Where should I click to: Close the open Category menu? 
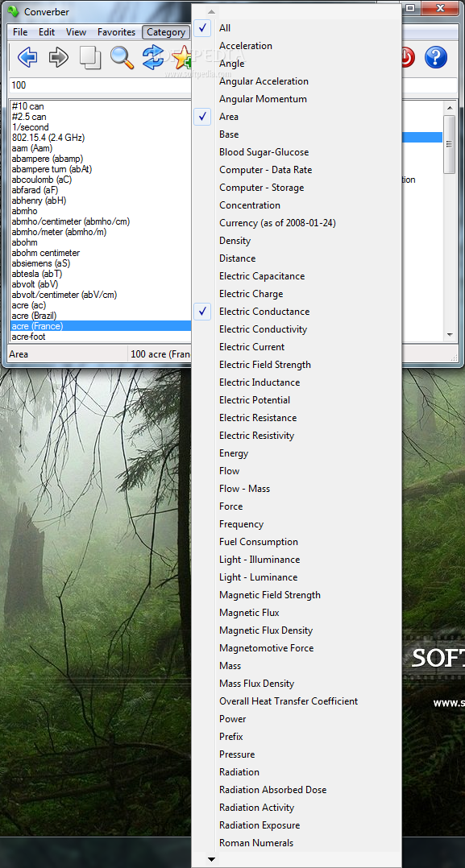[166, 32]
